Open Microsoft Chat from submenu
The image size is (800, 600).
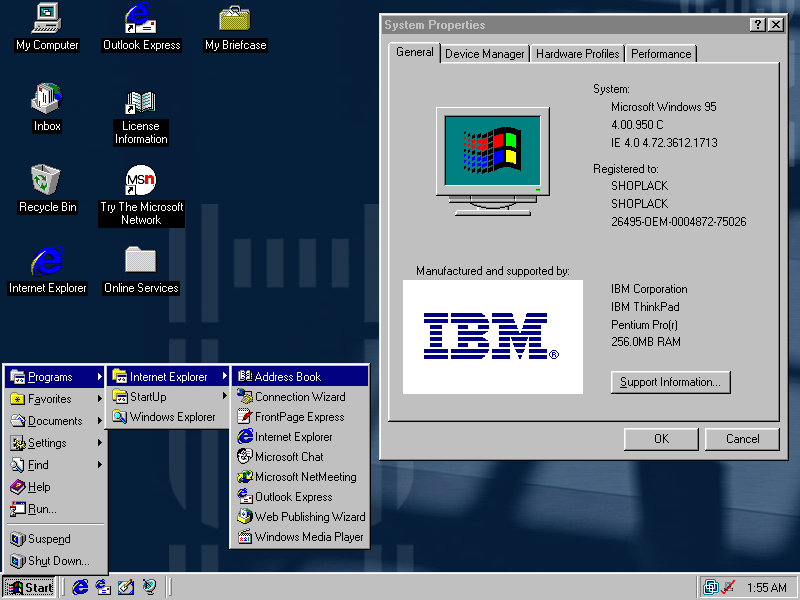(x=300, y=457)
